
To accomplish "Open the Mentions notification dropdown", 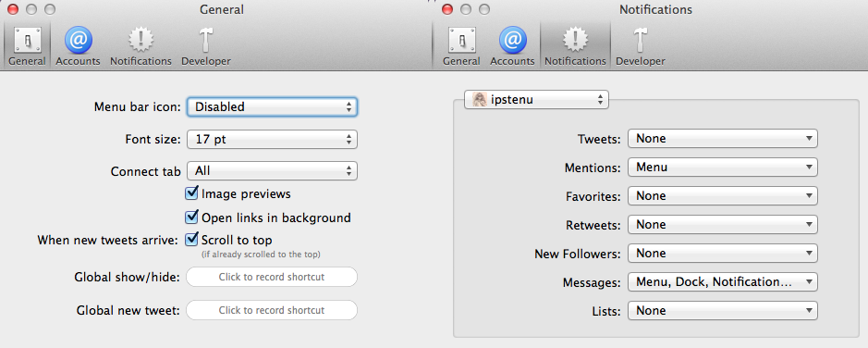I will click(723, 167).
